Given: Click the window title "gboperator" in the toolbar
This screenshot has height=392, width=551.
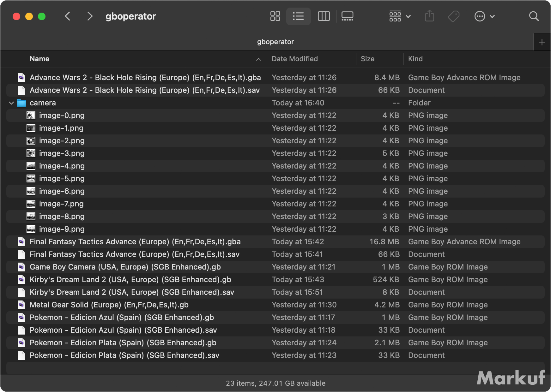Looking at the screenshot, I should [x=131, y=16].
